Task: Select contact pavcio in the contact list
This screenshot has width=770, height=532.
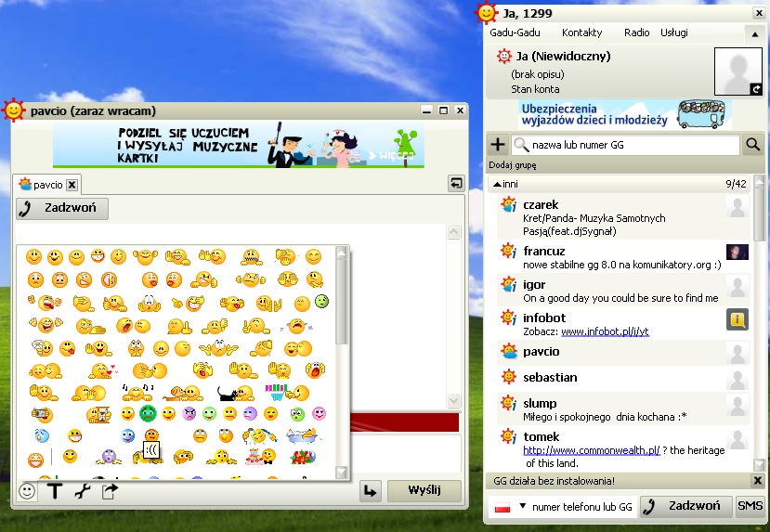Action: tap(622, 352)
